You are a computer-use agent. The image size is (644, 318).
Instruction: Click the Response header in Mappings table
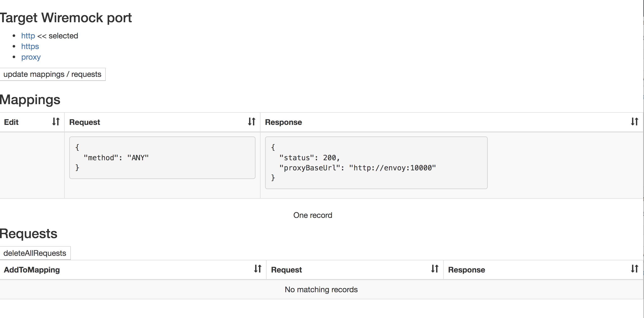pos(283,122)
